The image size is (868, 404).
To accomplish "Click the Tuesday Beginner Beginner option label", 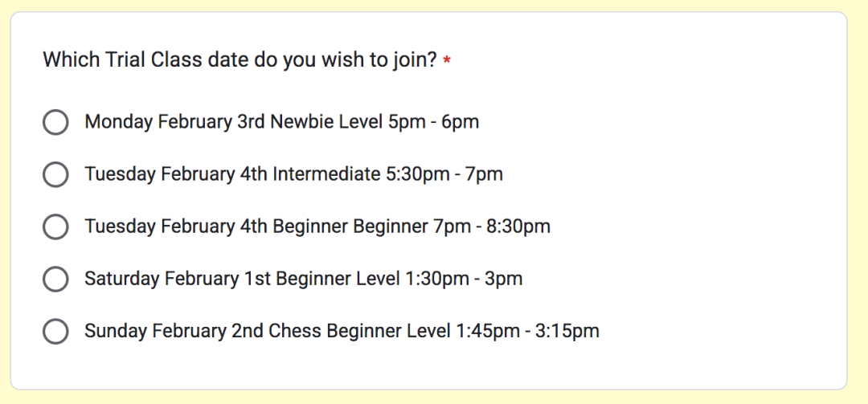I will [x=317, y=226].
